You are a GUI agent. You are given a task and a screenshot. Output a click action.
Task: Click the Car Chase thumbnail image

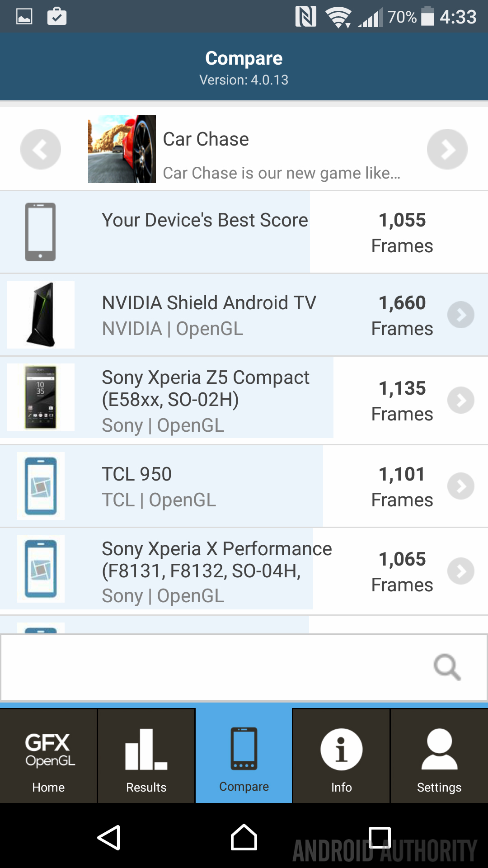tap(122, 149)
